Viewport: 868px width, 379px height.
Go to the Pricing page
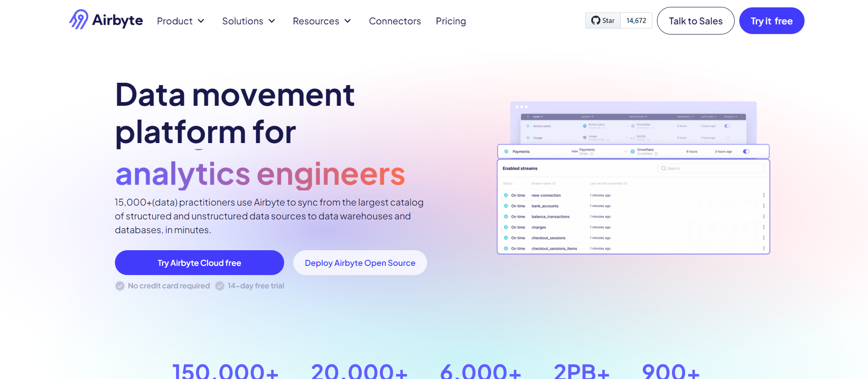click(451, 21)
